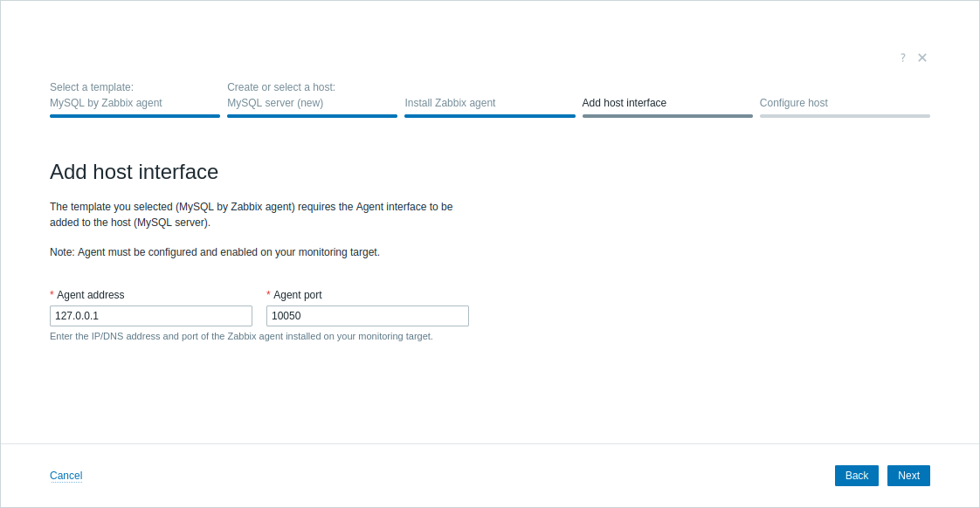Click the 'The template you selected' paragraph
The image size is (980, 508).
[252, 215]
